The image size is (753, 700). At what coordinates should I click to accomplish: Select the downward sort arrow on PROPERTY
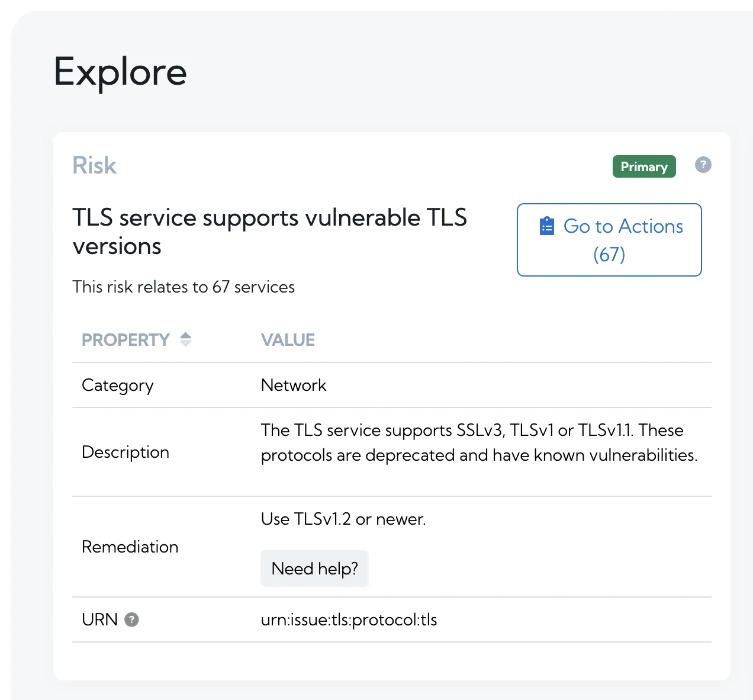(185, 343)
